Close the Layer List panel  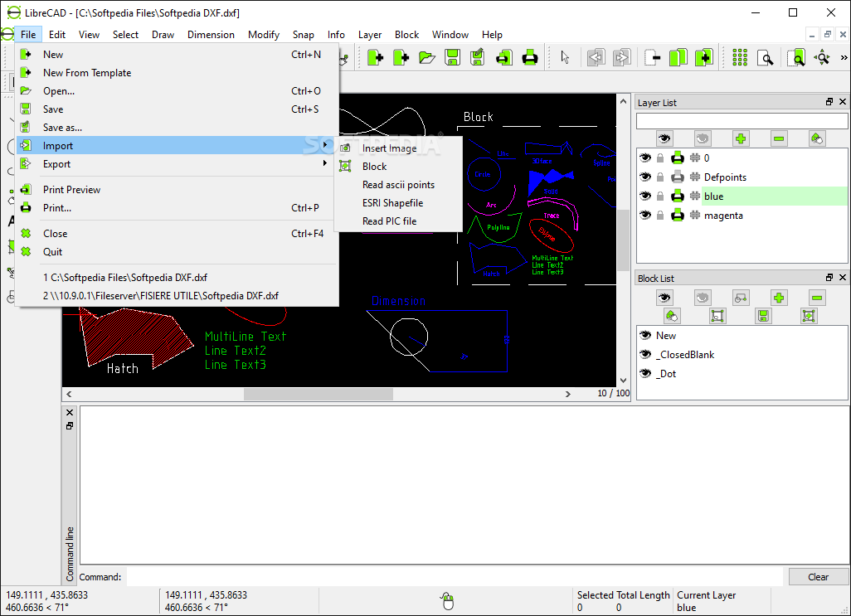843,102
